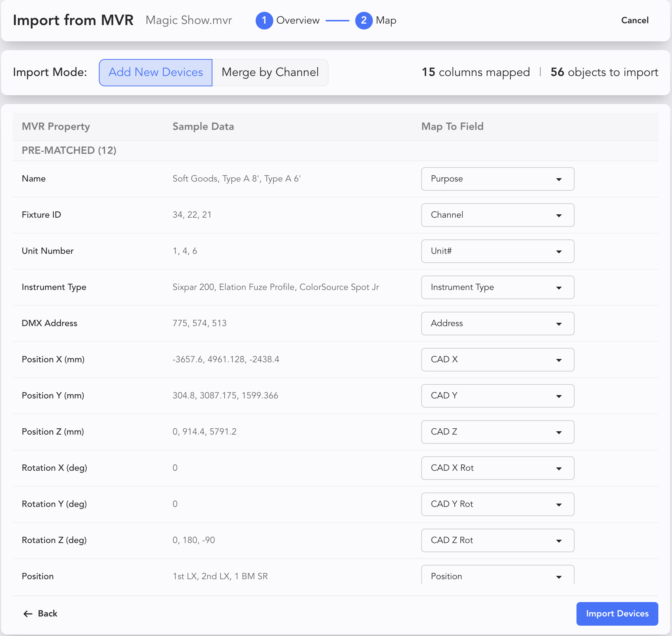Viewport: 672px width, 636px height.
Task: Click the Import Devices button
Action: pos(617,613)
